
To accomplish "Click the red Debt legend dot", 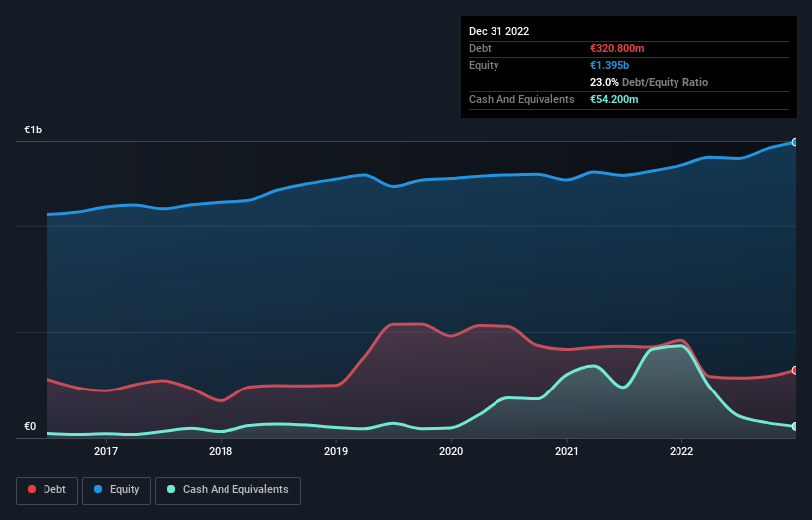I will coord(32,489).
